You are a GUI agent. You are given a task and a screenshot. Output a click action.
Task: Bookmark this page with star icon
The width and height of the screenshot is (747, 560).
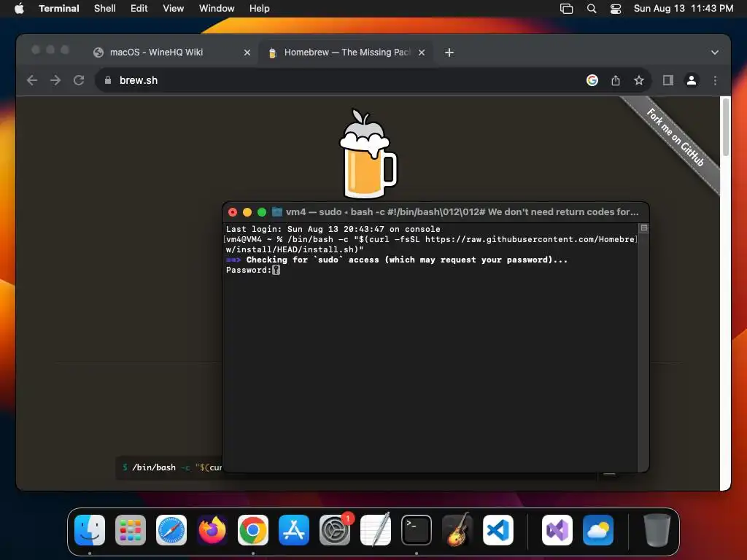(639, 80)
